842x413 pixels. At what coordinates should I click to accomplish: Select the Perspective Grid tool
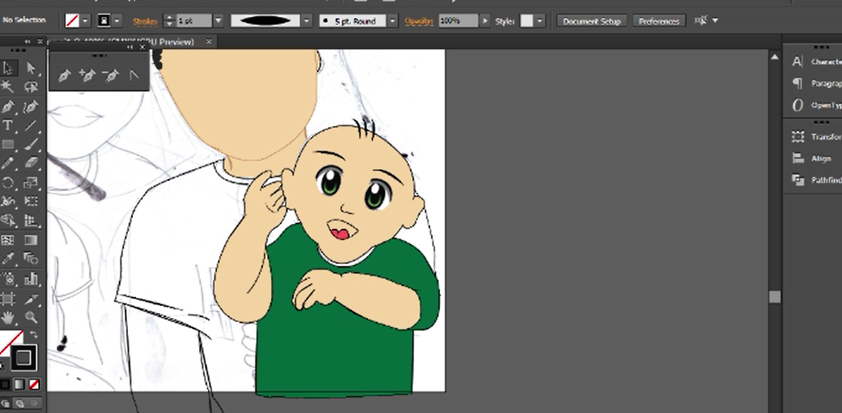coord(31,221)
